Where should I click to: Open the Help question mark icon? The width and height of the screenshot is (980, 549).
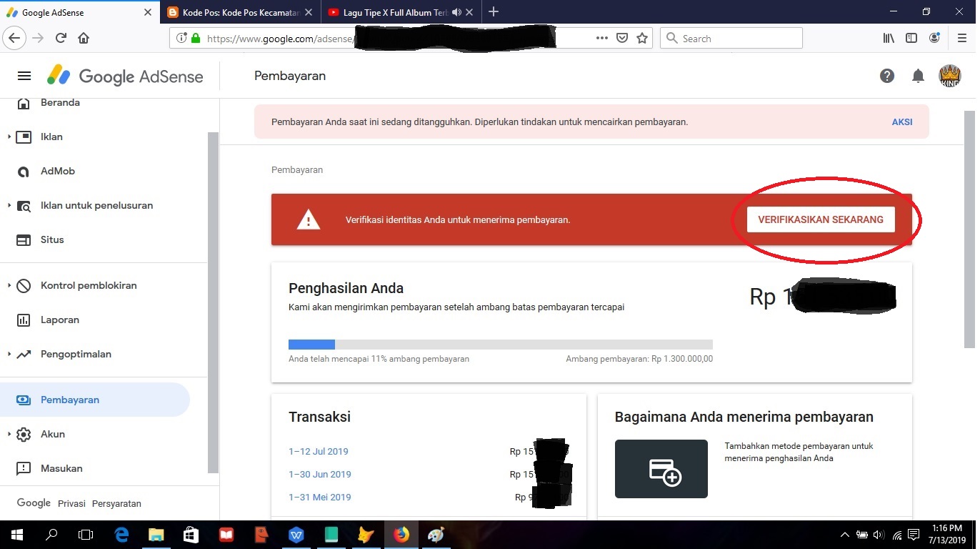[x=887, y=76]
